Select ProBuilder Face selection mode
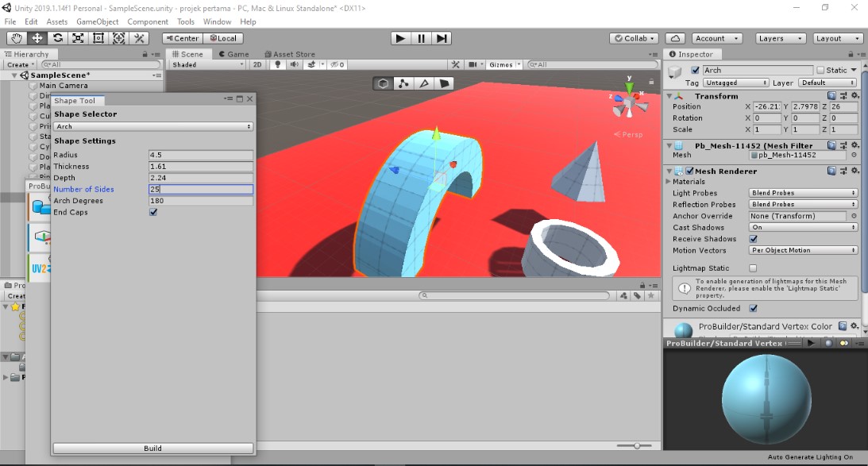The width and height of the screenshot is (868, 466). tap(445, 83)
